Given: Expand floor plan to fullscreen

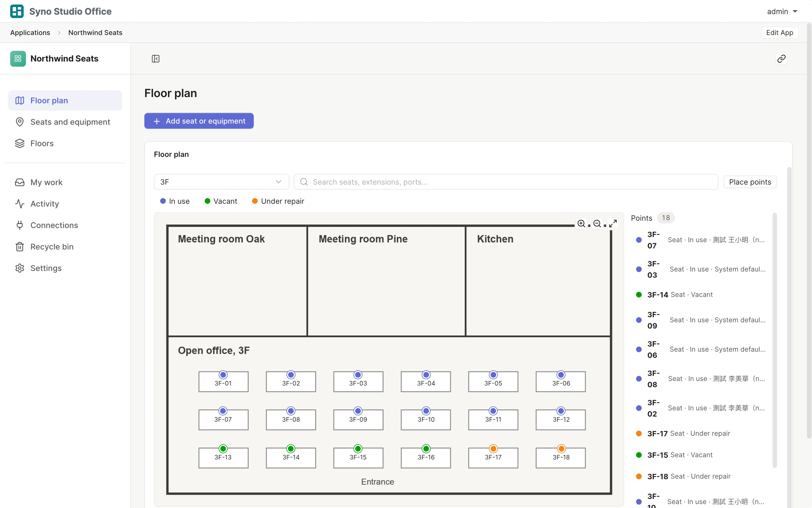Looking at the screenshot, I should (x=613, y=224).
